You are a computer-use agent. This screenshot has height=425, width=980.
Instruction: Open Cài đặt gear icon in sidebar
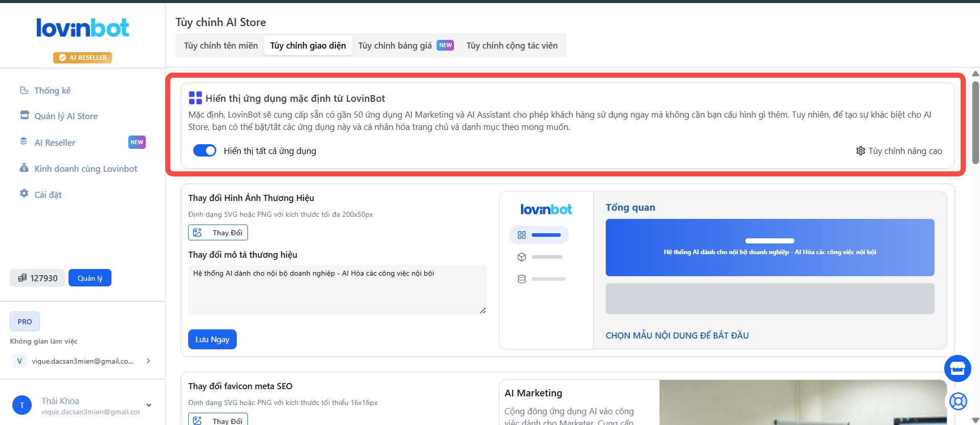(24, 193)
